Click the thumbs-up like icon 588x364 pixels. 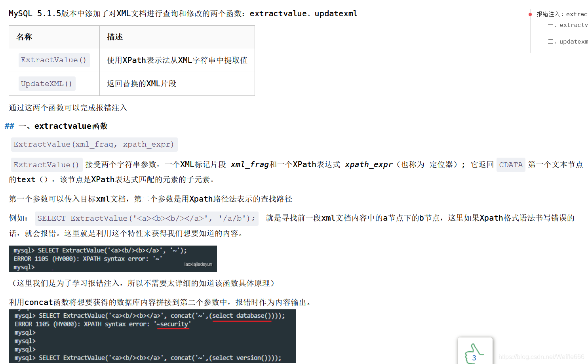(474, 354)
